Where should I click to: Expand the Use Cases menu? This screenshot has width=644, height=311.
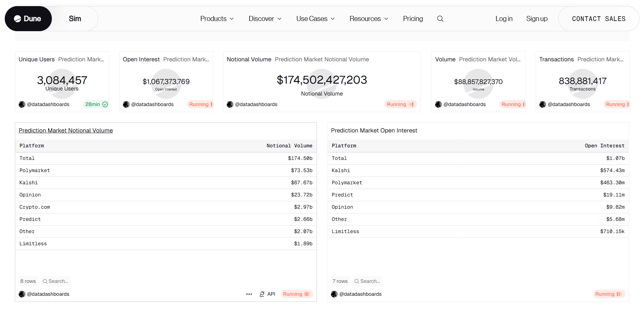tap(316, 19)
